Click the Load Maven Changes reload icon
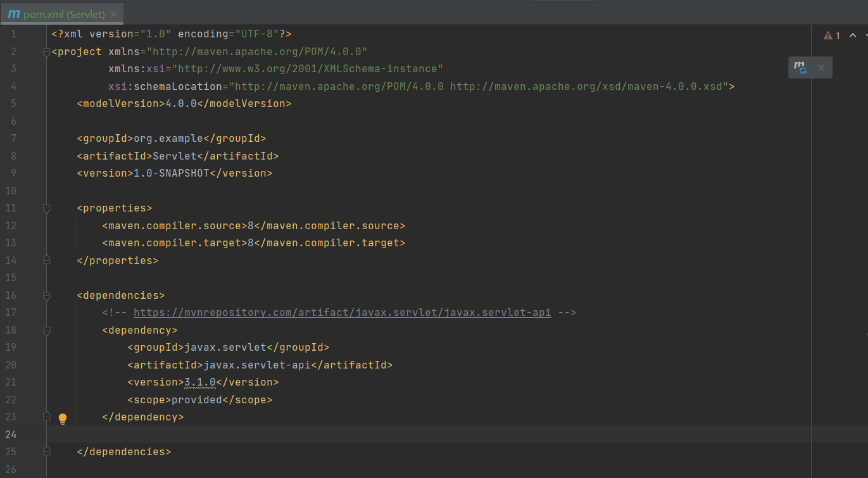The height and width of the screenshot is (478, 868). click(801, 68)
